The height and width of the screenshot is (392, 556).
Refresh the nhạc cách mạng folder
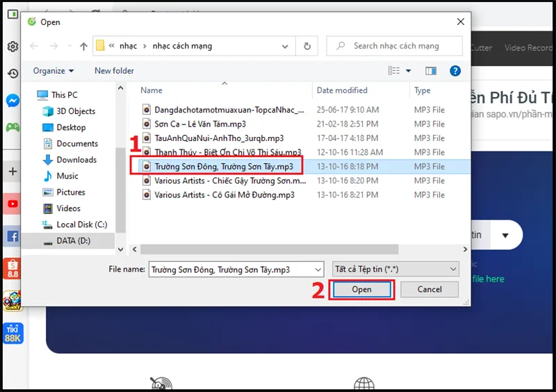tap(307, 46)
